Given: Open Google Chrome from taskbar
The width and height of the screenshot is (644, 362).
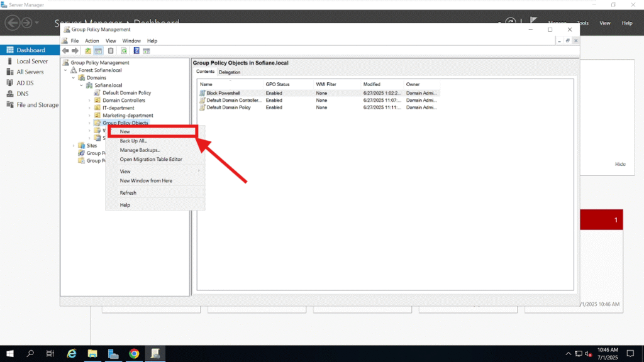Looking at the screenshot, I should [x=134, y=353].
